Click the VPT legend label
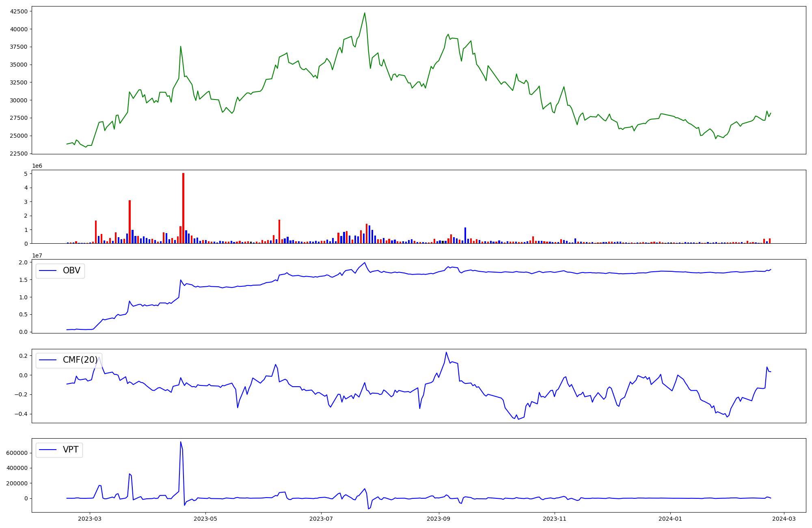The image size is (812, 528). pyautogui.click(x=71, y=450)
